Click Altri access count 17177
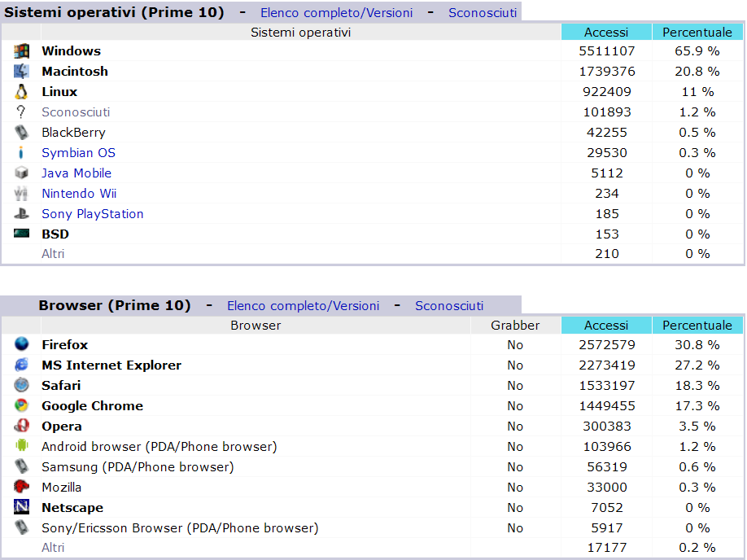 pyautogui.click(x=607, y=548)
